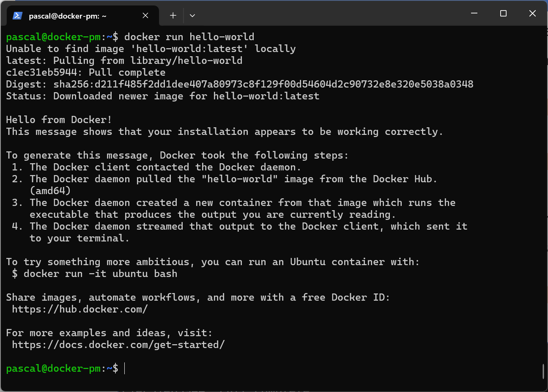This screenshot has width=548, height=392.
Task: Minimize the terminal window
Action: point(474,14)
